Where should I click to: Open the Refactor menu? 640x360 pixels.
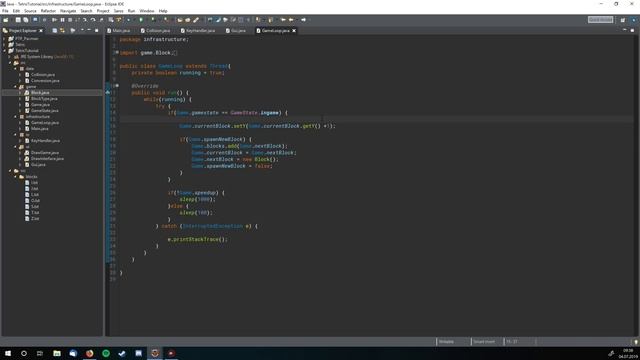pos(48,11)
